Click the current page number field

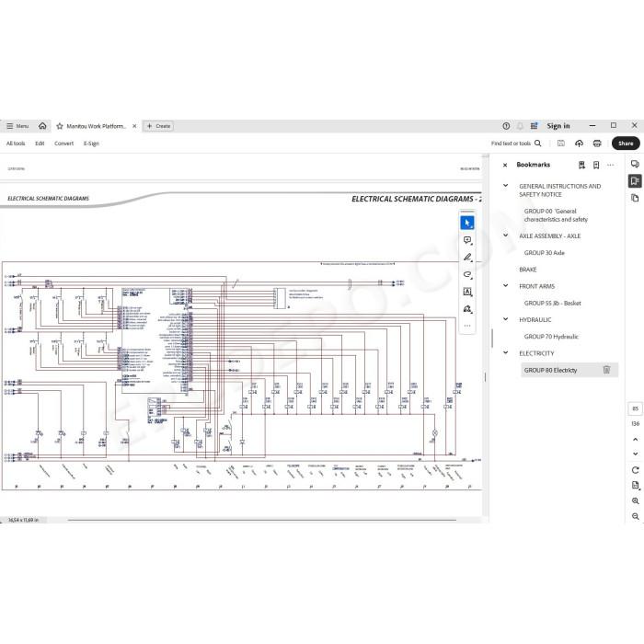coord(635,408)
